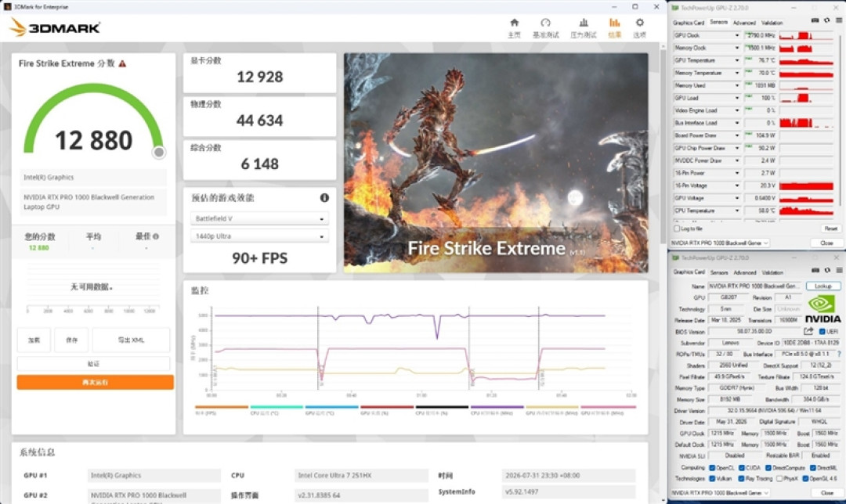Switch to Graphics Card tab in upper GPU-Z window
Viewport: 846px width, 504px height.
pos(689,23)
